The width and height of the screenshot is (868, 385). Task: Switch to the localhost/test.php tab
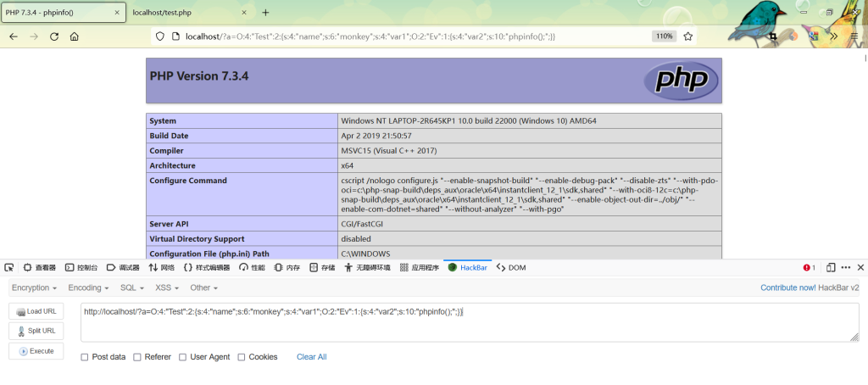coord(181,13)
